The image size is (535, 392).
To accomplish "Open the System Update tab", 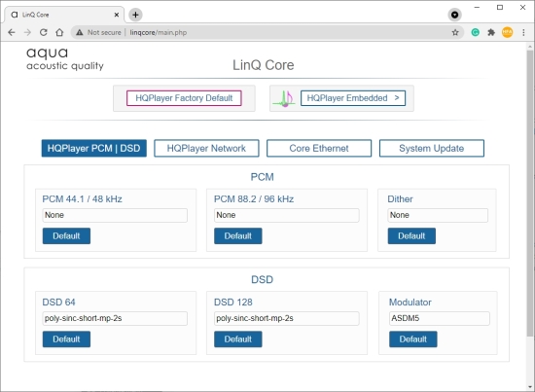I will point(432,148).
